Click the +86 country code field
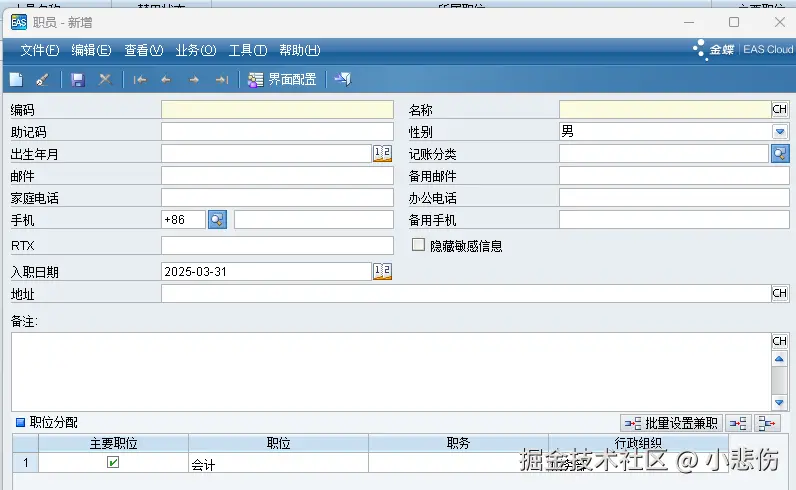 click(183, 220)
